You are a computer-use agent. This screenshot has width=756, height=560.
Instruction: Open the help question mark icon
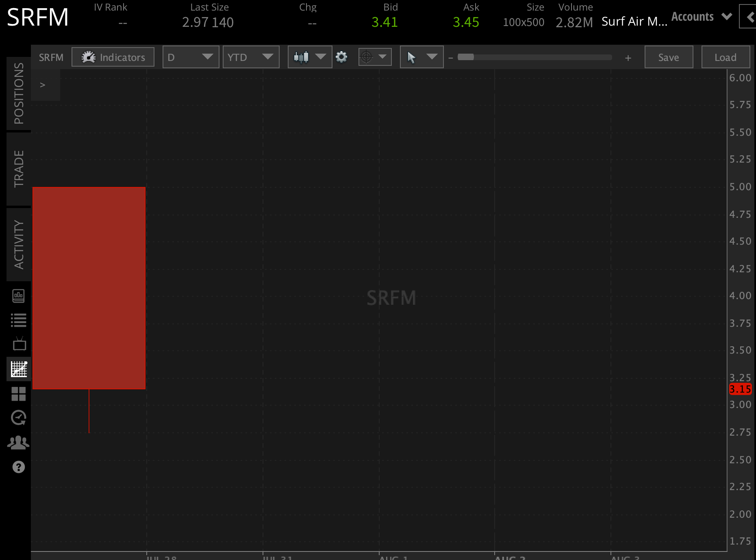point(19,467)
